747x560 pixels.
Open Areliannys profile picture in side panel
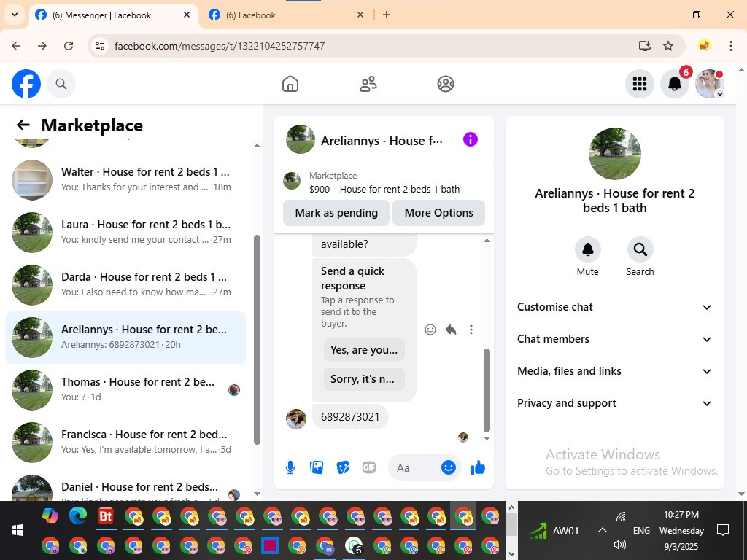[x=614, y=153]
